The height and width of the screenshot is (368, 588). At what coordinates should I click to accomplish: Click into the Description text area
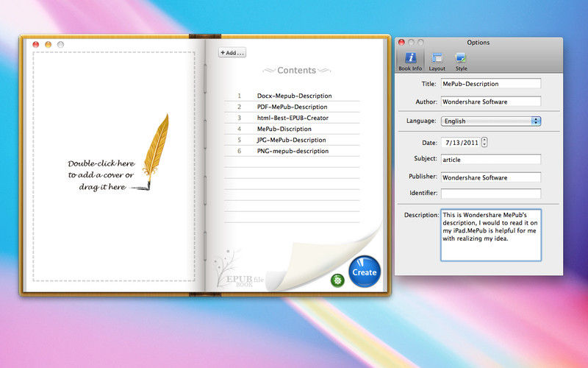click(490, 235)
